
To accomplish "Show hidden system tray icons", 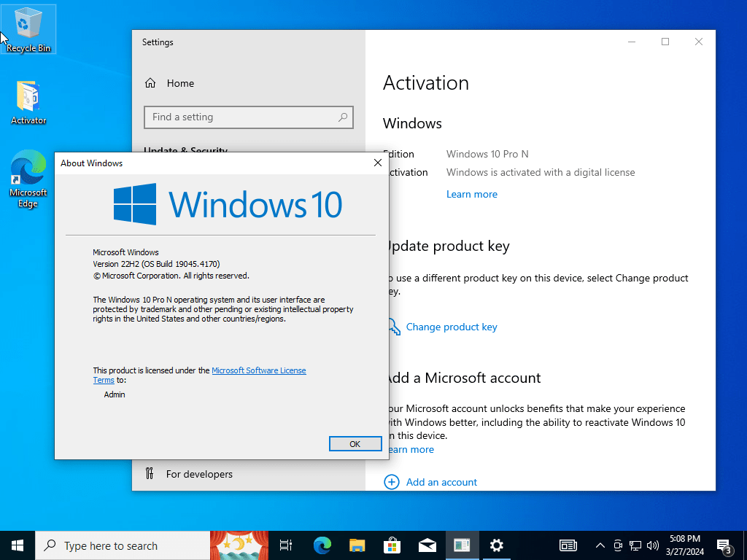I will [x=600, y=545].
